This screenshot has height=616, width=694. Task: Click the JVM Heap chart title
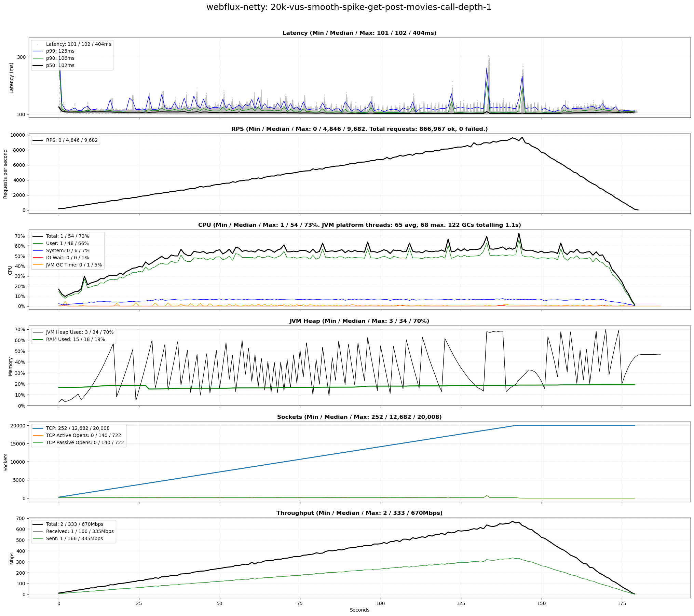359,321
